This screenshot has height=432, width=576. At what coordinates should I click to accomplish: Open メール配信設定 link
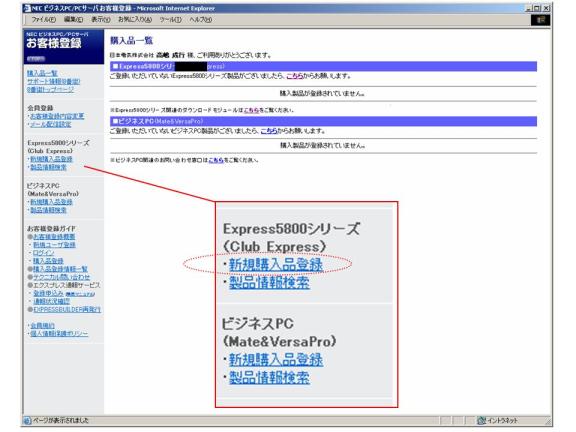[x=51, y=124]
